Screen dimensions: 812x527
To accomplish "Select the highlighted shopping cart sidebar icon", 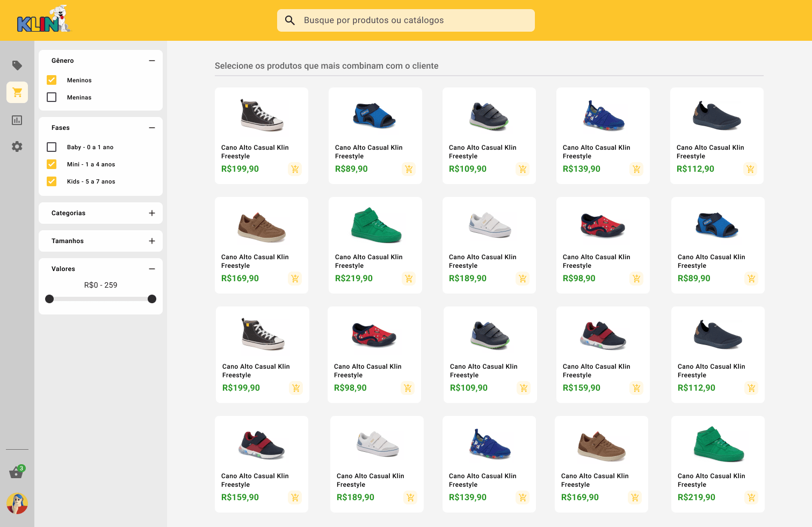I will (x=17, y=92).
